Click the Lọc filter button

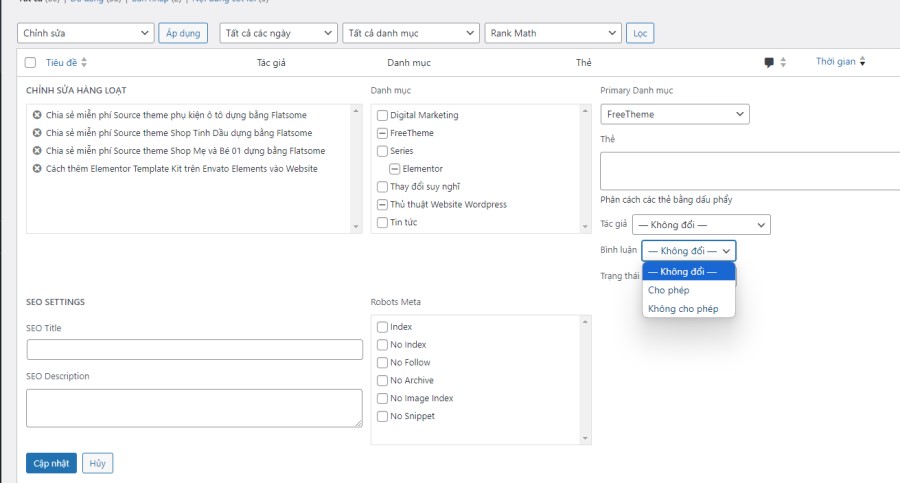(x=640, y=33)
